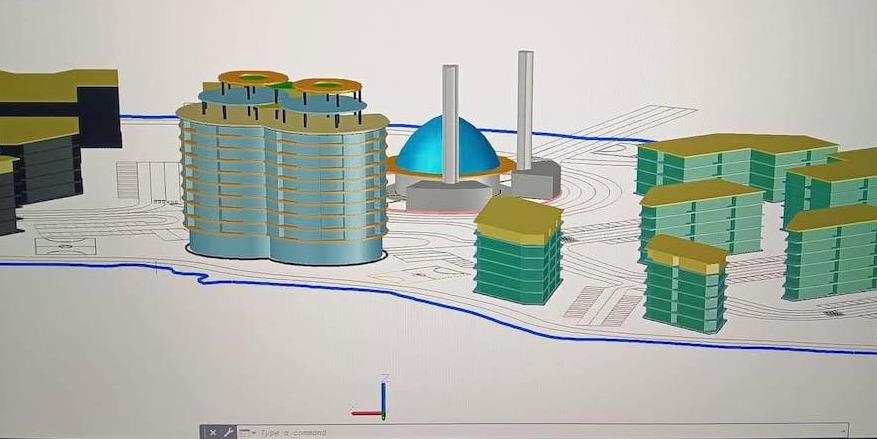Select the long green building at top right
Viewport: 877px width, 439px height.
[735, 160]
